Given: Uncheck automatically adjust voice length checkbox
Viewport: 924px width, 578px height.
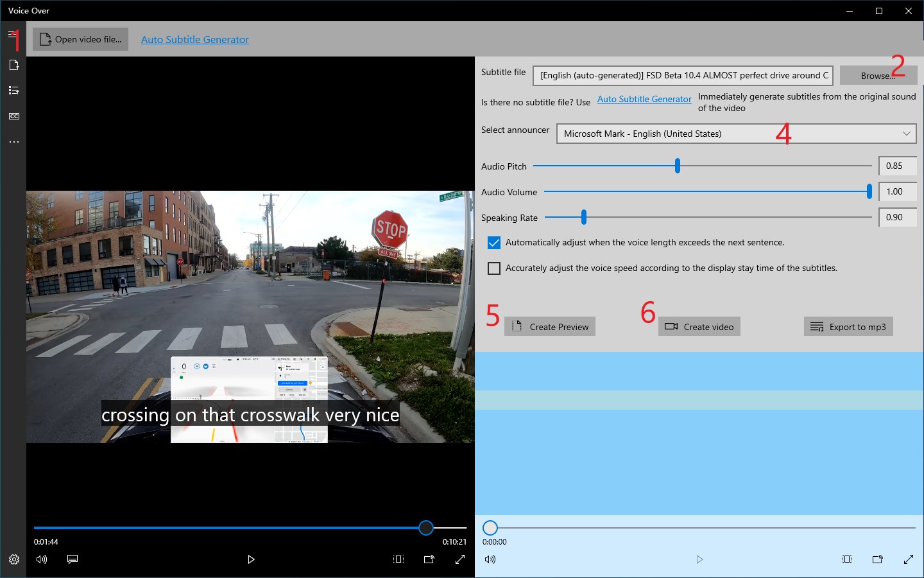Looking at the screenshot, I should pyautogui.click(x=494, y=243).
